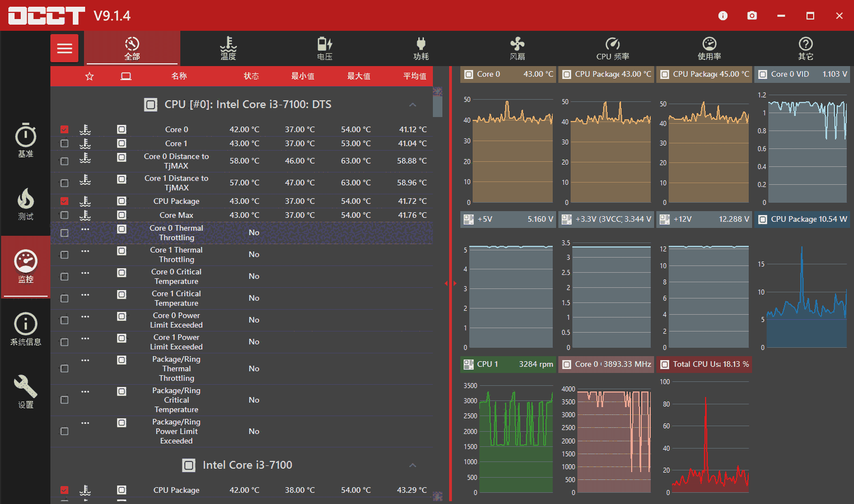The height and width of the screenshot is (504, 854).
Task: Open the 系统信息 system info page
Action: [26, 329]
